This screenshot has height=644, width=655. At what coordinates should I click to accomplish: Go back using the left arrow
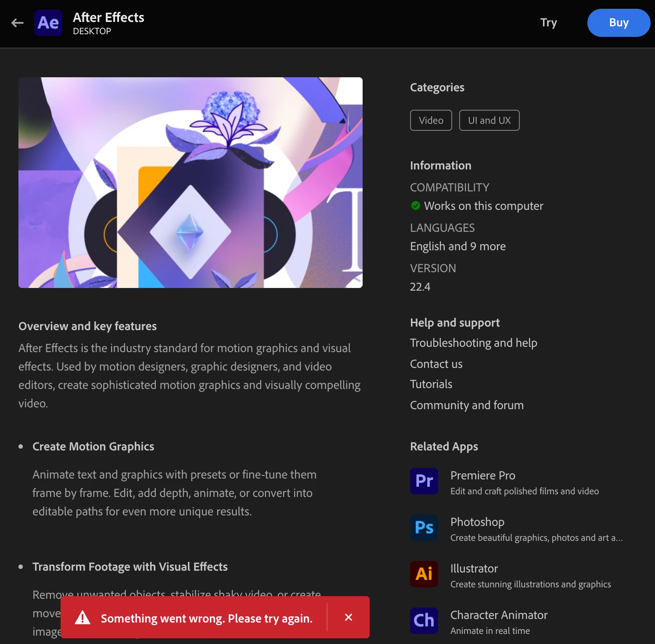pyautogui.click(x=18, y=23)
